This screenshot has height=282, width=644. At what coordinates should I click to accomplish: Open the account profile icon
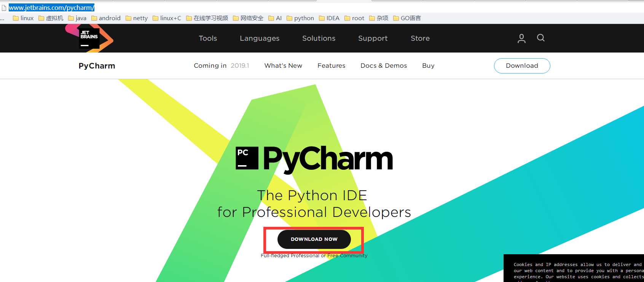coord(521,38)
